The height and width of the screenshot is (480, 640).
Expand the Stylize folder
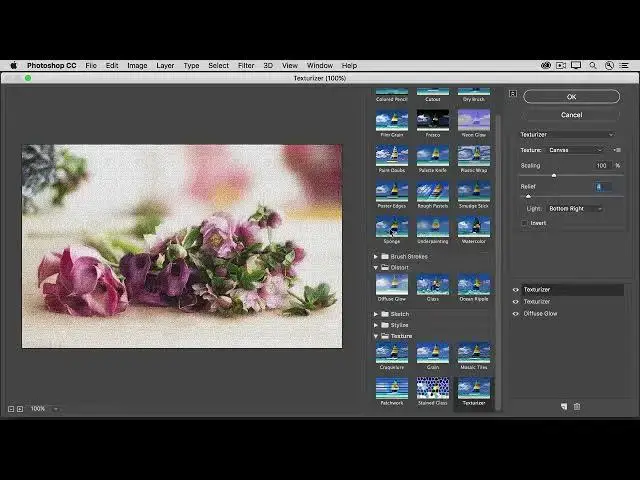point(376,325)
